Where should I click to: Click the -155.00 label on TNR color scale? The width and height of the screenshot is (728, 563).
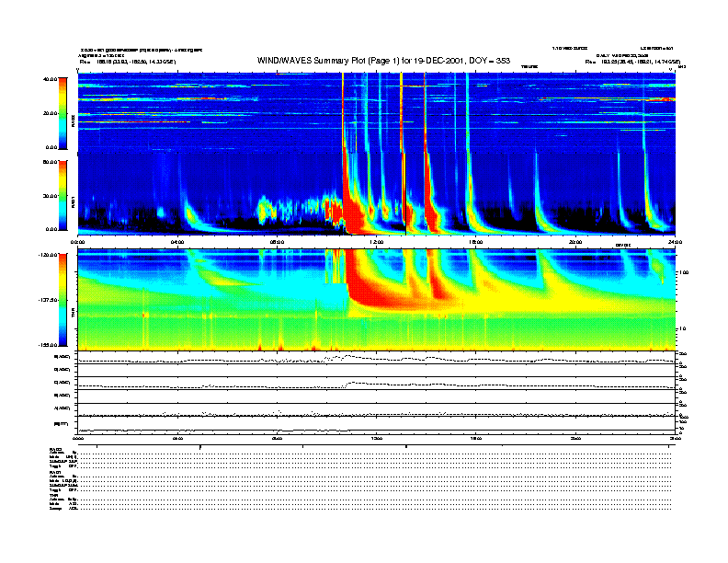click(x=48, y=345)
